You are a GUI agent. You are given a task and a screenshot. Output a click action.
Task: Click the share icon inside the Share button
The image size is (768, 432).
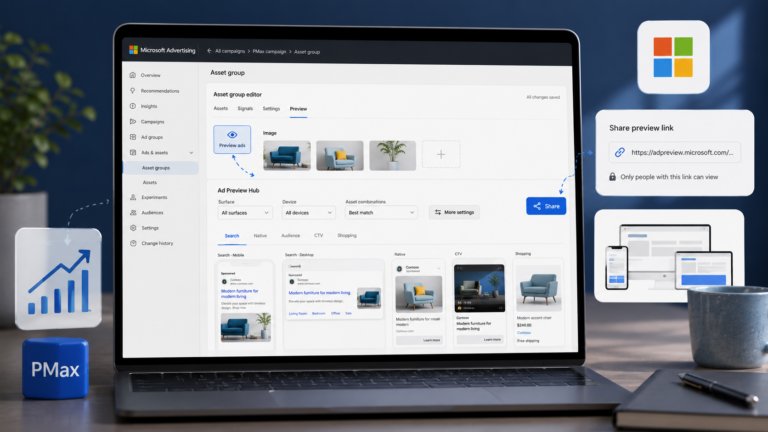[x=537, y=206]
